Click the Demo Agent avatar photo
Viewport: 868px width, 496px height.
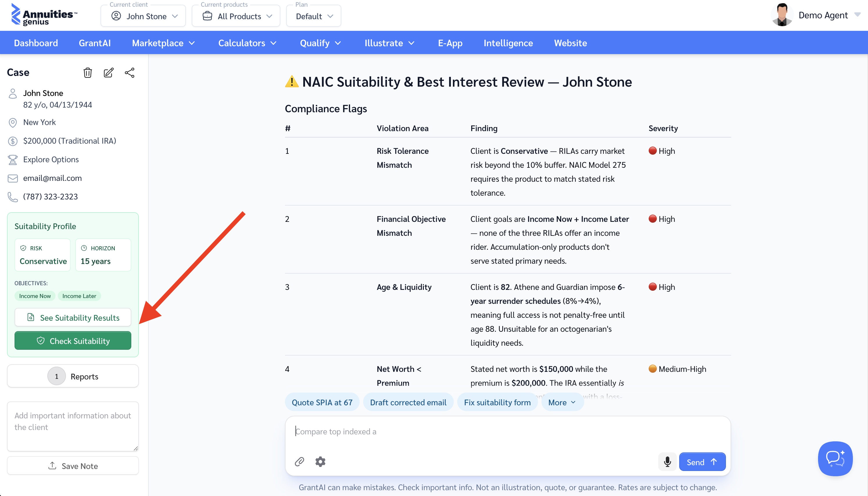782,15
